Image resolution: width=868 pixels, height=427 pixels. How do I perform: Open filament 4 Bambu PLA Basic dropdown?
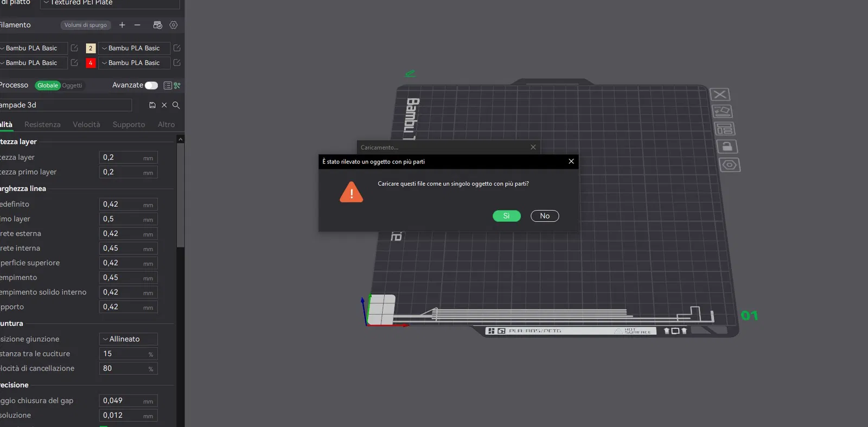(134, 63)
